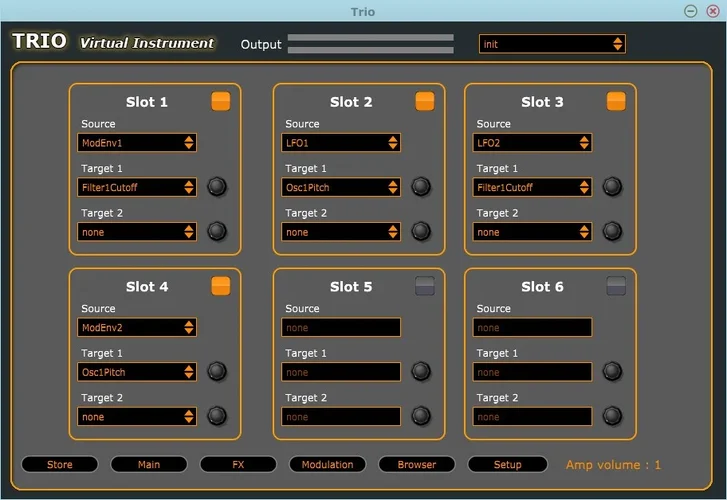Image resolution: width=727 pixels, height=500 pixels.
Task: Enable Slot 6 using its grey toggle
Action: [616, 286]
